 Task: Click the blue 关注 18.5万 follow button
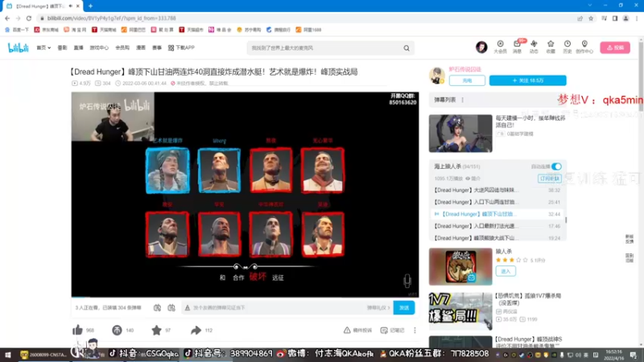528,80
